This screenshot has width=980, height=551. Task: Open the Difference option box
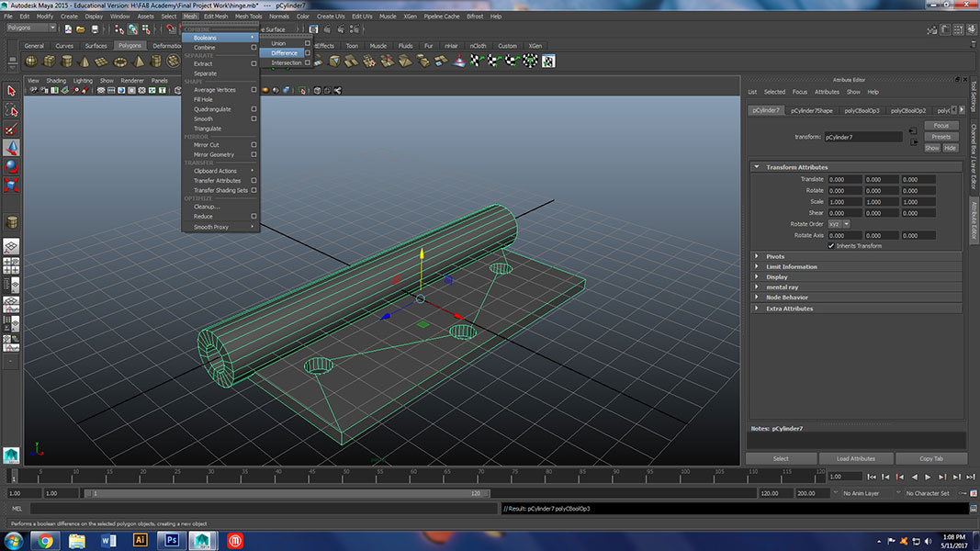pos(308,53)
